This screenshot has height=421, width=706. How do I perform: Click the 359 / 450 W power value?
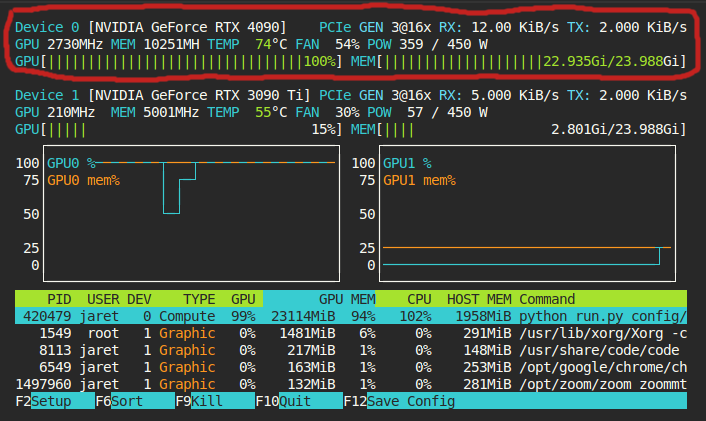coord(443,44)
